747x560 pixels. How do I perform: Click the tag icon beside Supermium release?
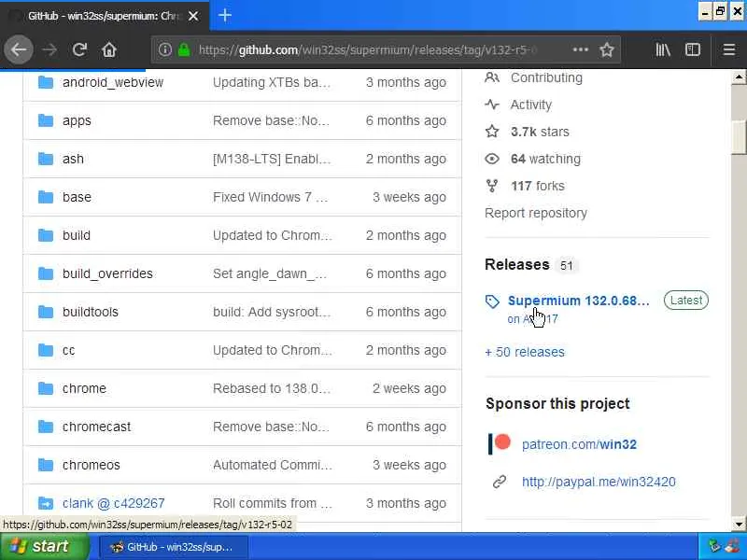click(x=492, y=301)
